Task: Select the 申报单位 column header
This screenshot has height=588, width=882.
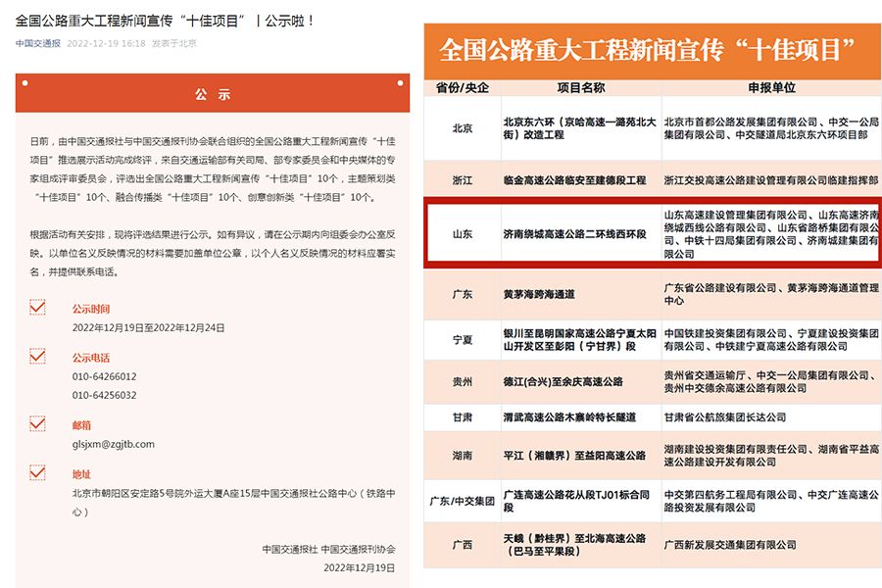Action: pyautogui.click(x=771, y=87)
